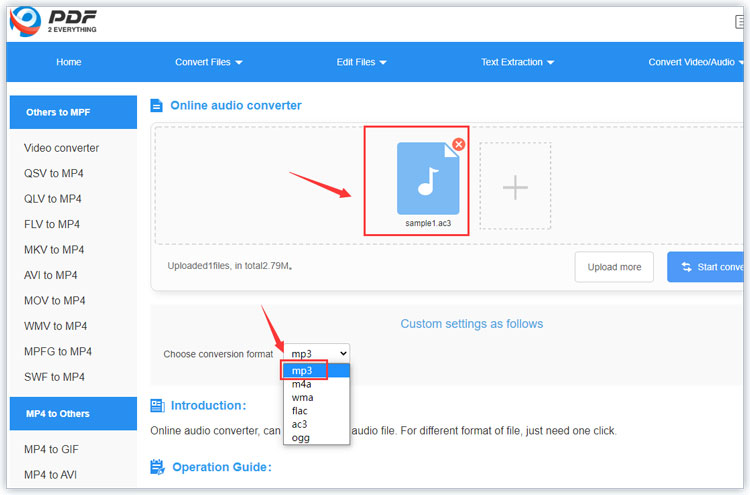Go to Home in navigation bar
The height and width of the screenshot is (495, 750).
68,62
